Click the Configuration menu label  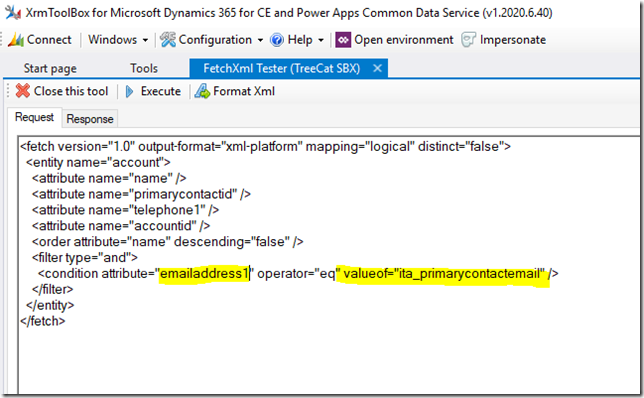(x=215, y=39)
